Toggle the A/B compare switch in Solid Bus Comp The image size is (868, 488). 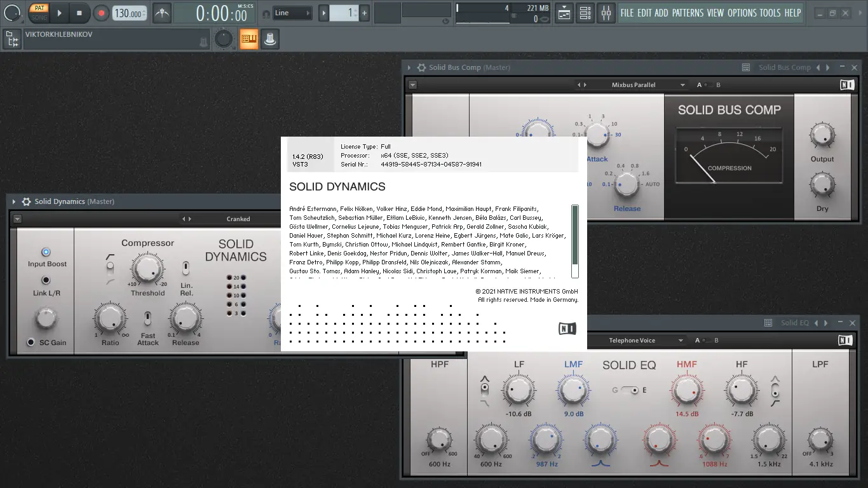click(709, 85)
